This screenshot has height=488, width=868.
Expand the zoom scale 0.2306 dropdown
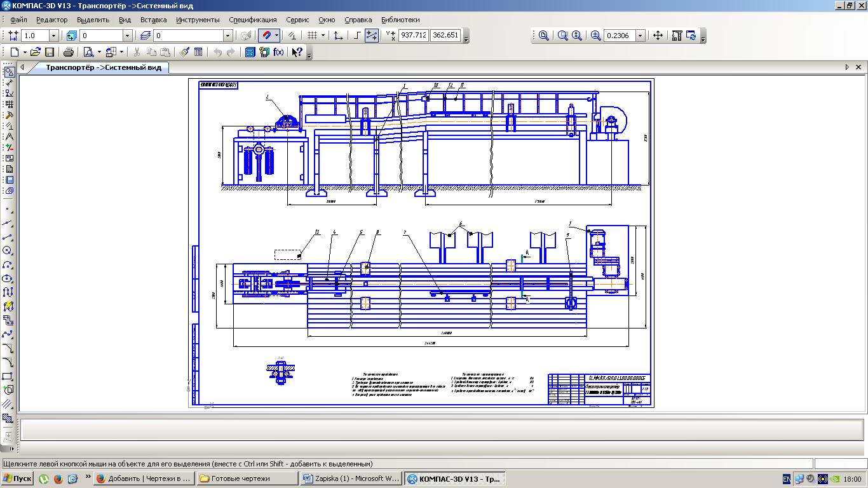tap(641, 36)
